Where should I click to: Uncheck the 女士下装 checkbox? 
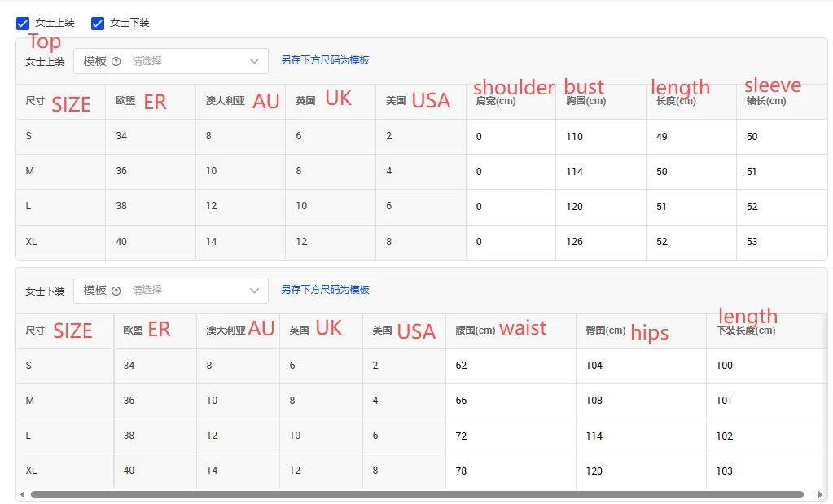click(x=98, y=24)
